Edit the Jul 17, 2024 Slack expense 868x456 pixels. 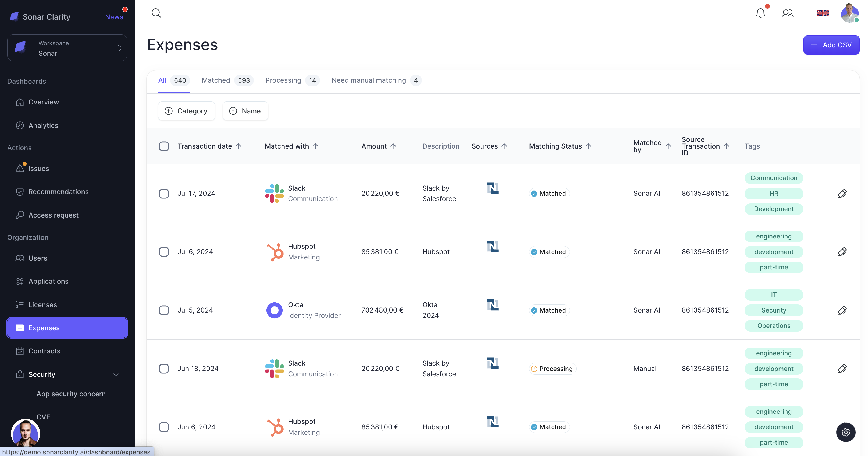click(842, 193)
